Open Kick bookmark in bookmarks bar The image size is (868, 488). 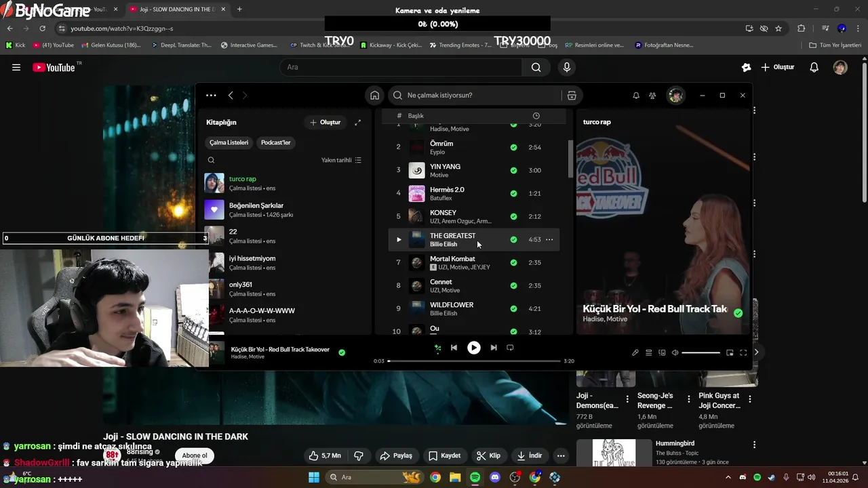16,45
